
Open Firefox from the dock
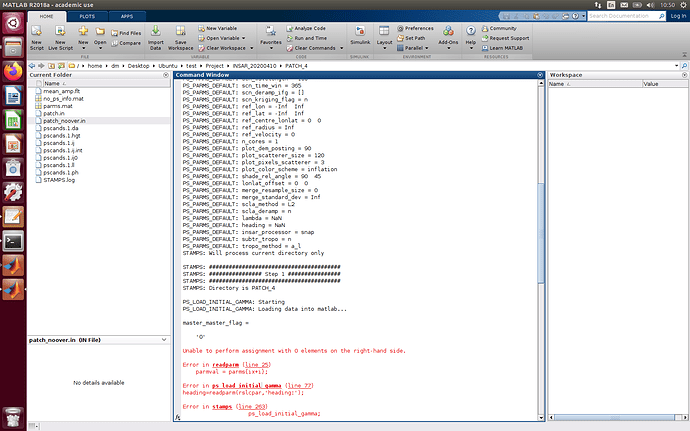click(13, 71)
